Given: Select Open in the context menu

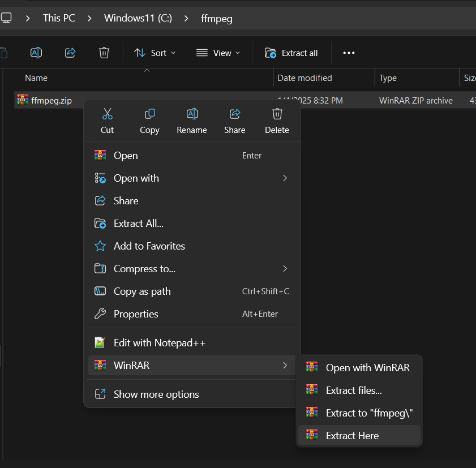Looking at the screenshot, I should tap(192, 156).
